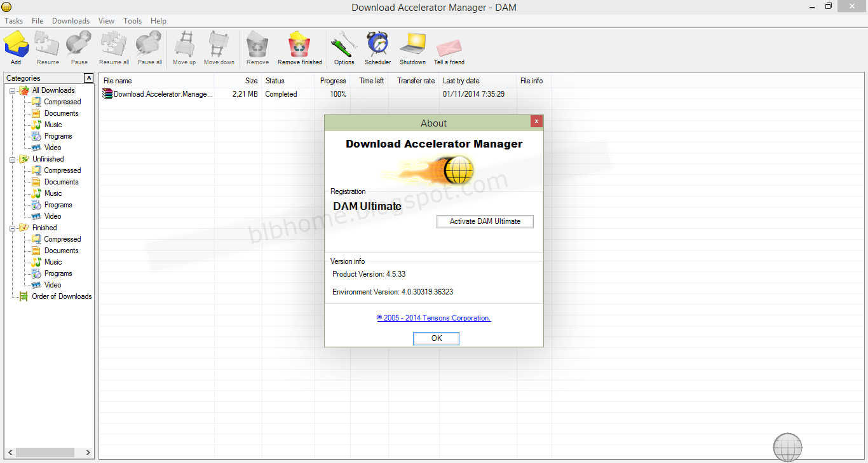Viewport: 868px width, 463px height.
Task: Select the Finished category
Action: [44, 228]
